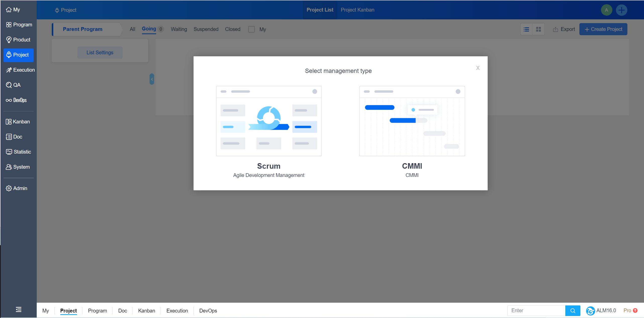Screen dimensions: 644x318
Task: Open Admin settings gear
Action: tap(17, 188)
